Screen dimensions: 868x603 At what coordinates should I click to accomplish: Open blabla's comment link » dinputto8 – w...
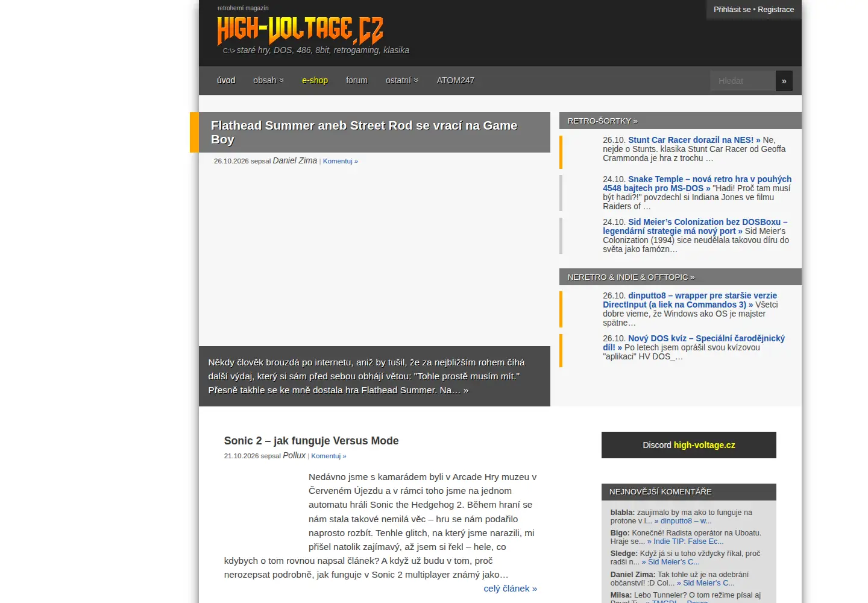(683, 521)
